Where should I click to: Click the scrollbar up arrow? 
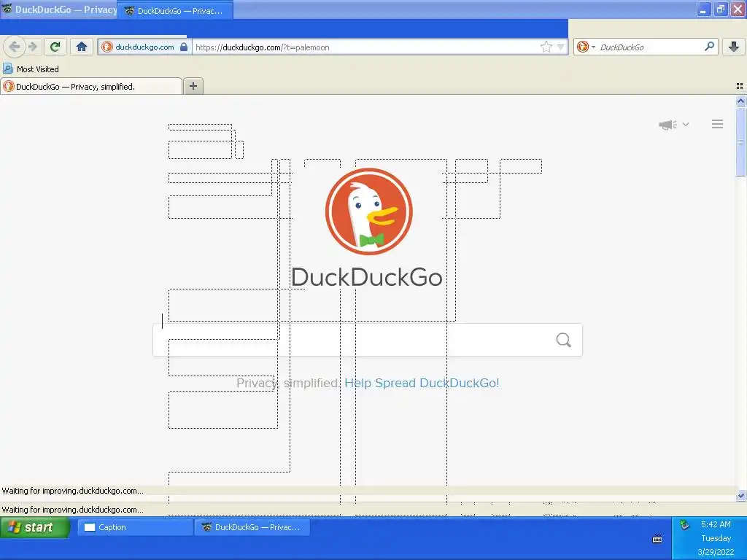(740, 101)
